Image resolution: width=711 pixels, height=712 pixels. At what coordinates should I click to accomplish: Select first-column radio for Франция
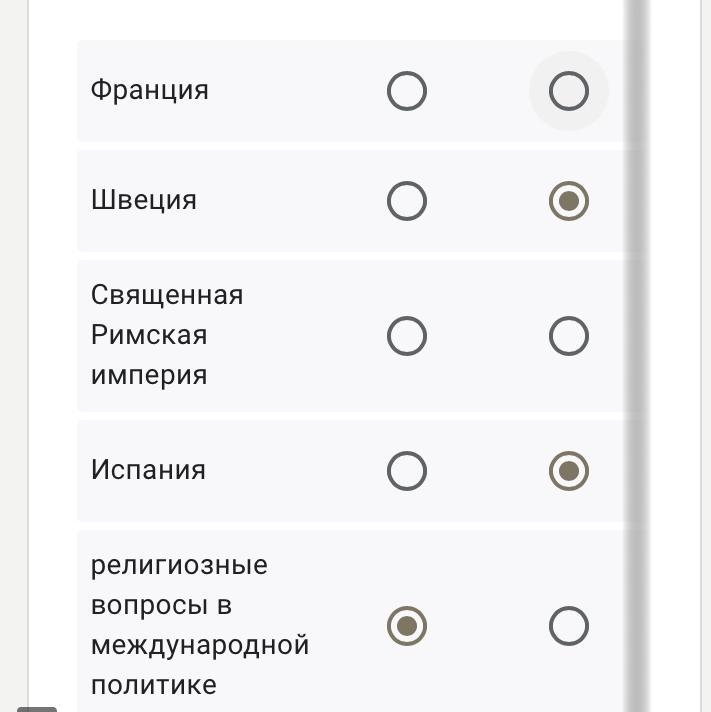(x=406, y=91)
